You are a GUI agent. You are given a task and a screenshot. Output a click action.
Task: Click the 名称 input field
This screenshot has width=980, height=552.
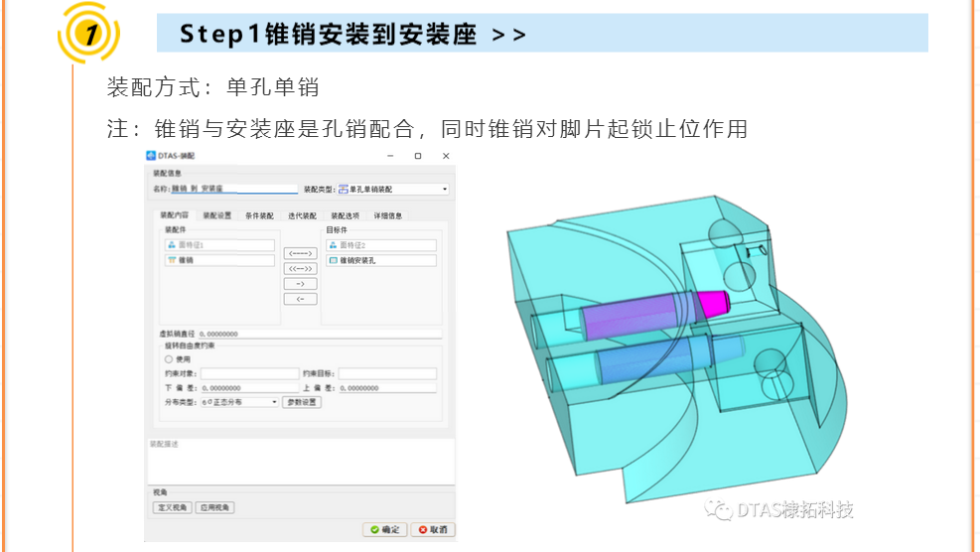coord(233,189)
